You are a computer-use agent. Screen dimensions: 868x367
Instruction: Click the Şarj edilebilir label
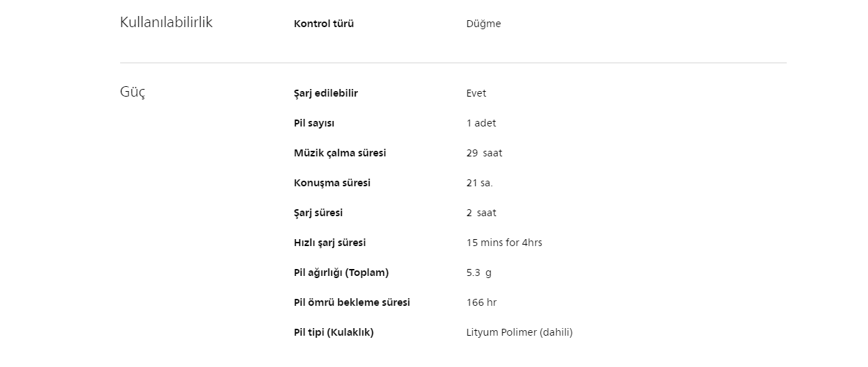[x=326, y=93]
